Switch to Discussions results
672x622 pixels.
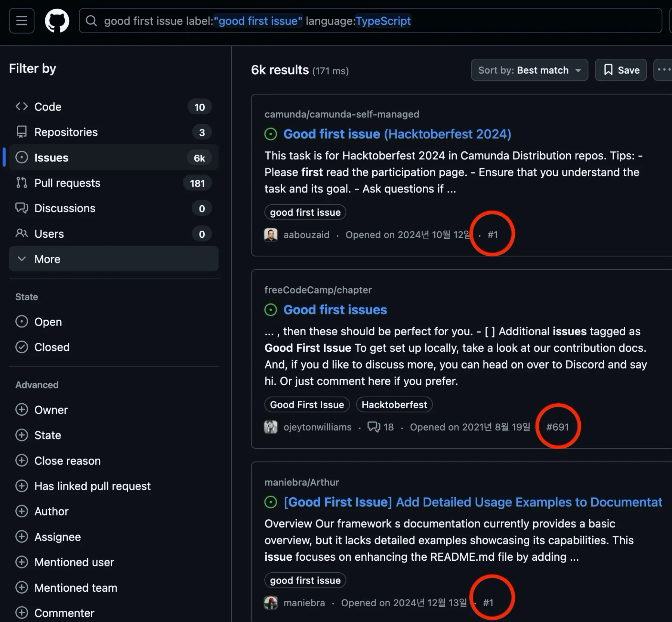pyautogui.click(x=114, y=208)
